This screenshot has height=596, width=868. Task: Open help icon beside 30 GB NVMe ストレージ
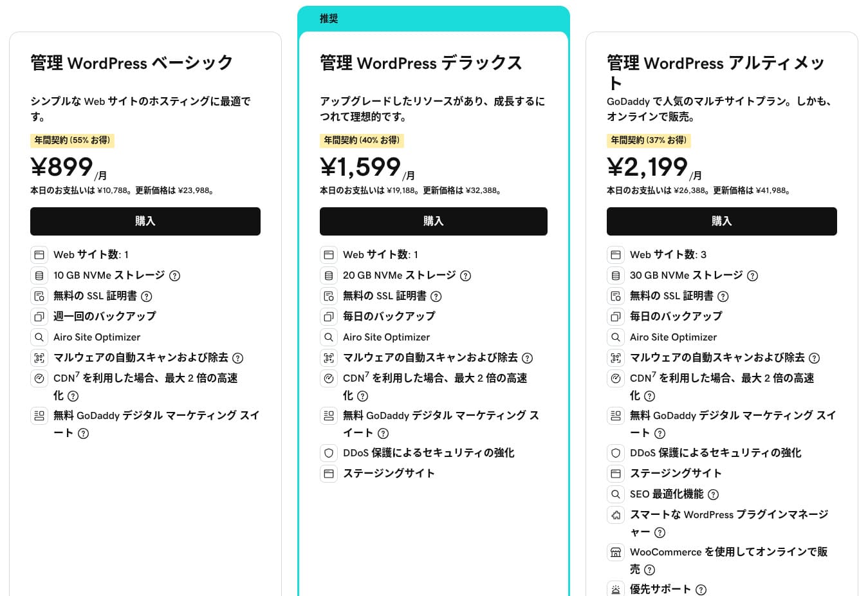752,276
